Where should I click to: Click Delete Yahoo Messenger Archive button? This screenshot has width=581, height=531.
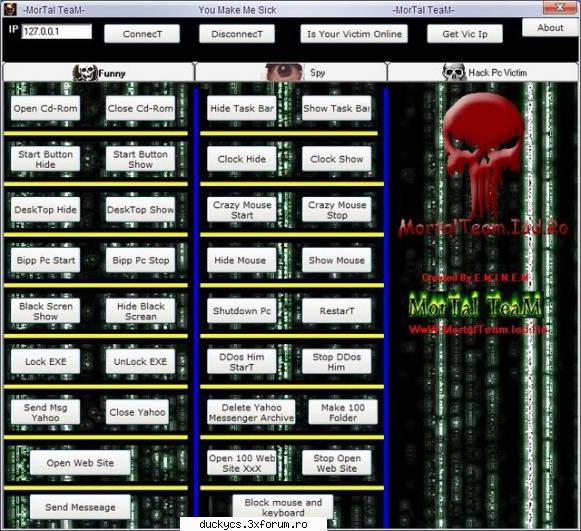(252, 412)
